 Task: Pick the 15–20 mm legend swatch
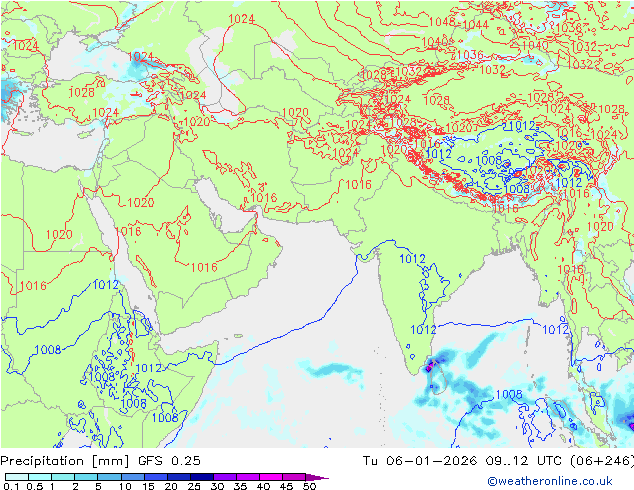pyautogui.click(x=156, y=477)
